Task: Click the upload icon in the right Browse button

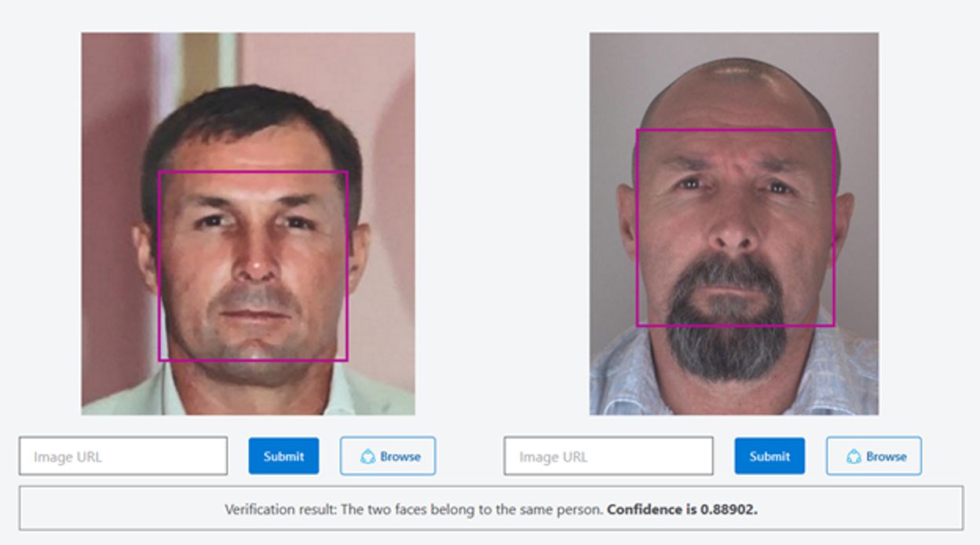Action: pyautogui.click(x=853, y=456)
